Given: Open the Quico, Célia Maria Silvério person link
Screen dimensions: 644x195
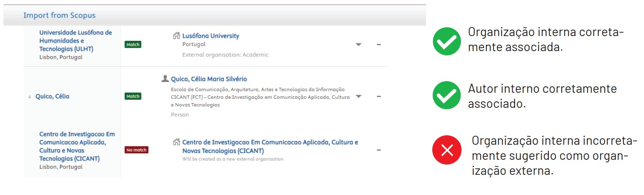Looking at the screenshot, I should click(x=209, y=79).
